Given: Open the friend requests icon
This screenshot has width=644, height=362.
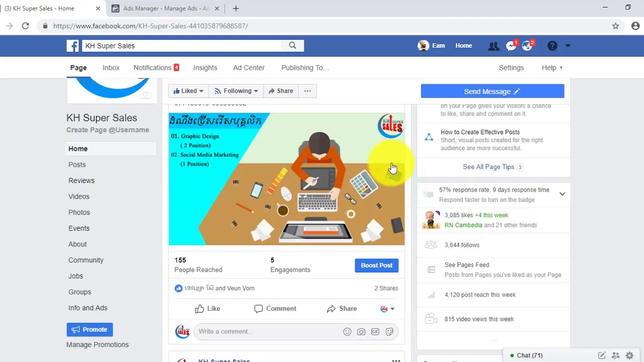Looking at the screenshot, I should [x=494, y=46].
